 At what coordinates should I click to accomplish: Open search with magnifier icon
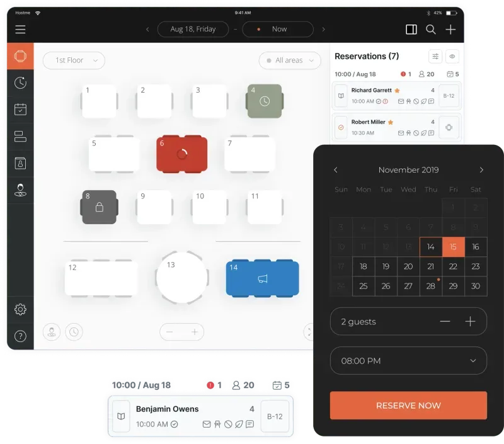pos(431,29)
